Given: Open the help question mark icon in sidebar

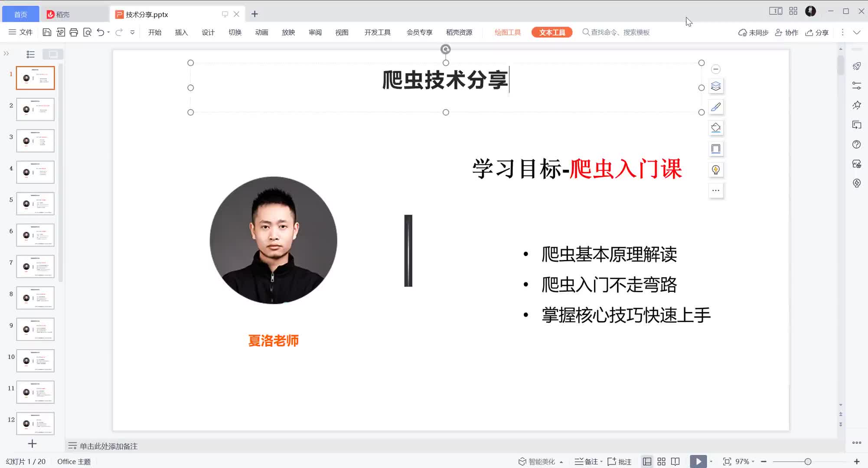Looking at the screenshot, I should [857, 144].
